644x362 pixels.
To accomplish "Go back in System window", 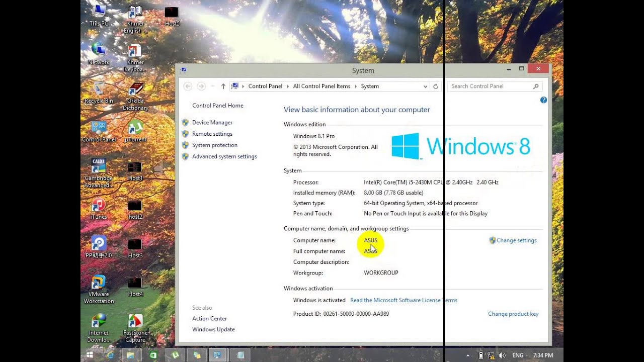I will point(188,86).
